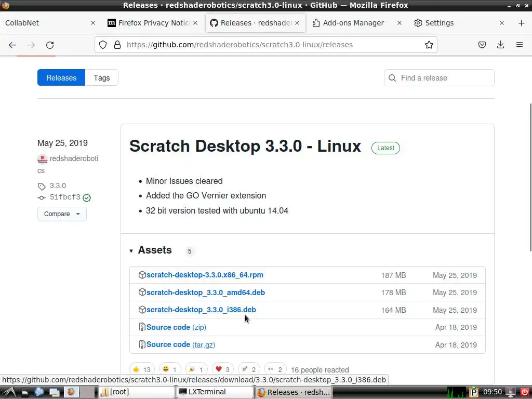
Task: Download scratch-desktop-3.3.0.x86_64.rpm
Action: [x=205, y=275]
